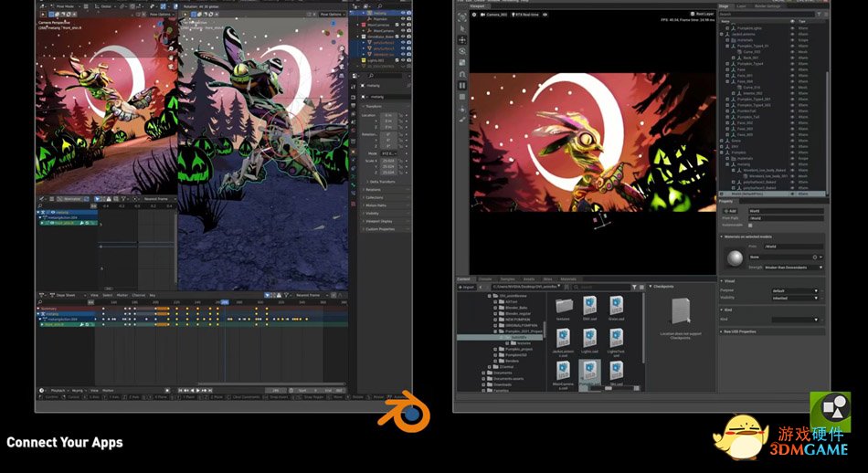Select the Move tool in Omniverse toolbar
The width and height of the screenshot is (868, 473).
click(x=462, y=40)
